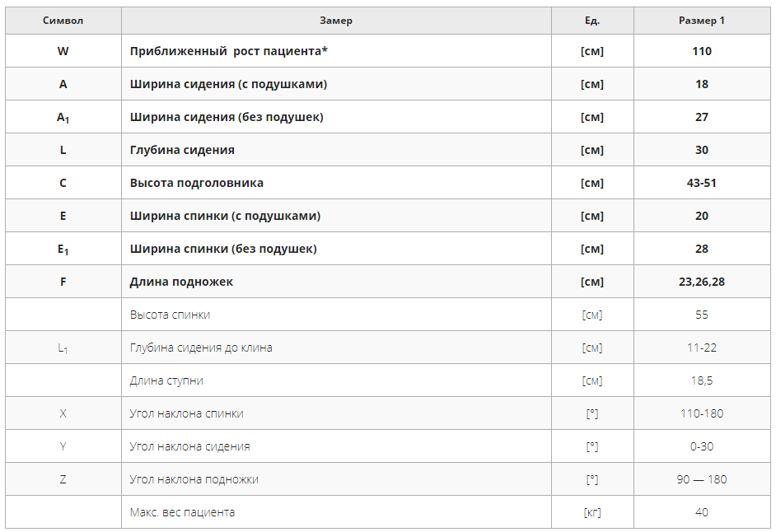Image resolution: width=776 pixels, height=532 pixels.
Task: Click the "Размер 1" column header
Action: (701, 21)
